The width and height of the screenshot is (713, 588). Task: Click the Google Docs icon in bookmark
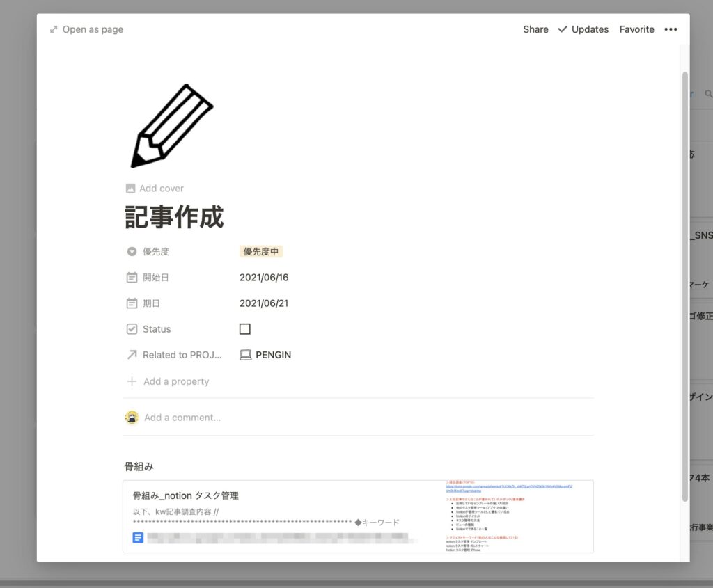point(138,538)
